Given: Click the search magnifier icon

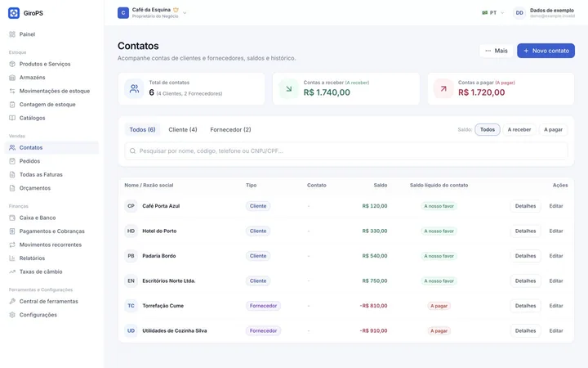Looking at the screenshot, I should tap(132, 151).
